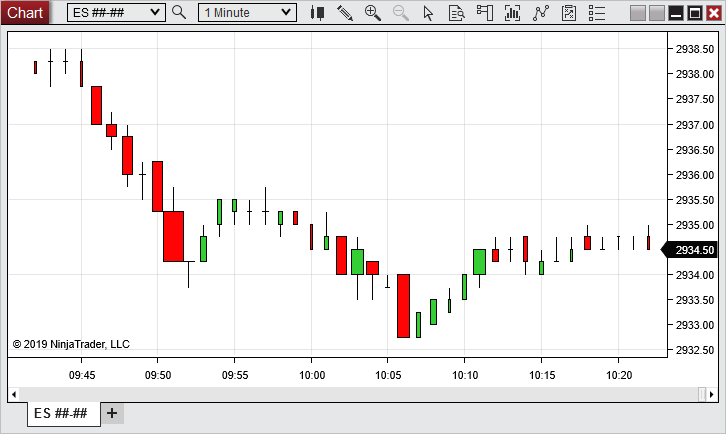This screenshot has height=434, width=726.
Task: Click the 2934.50 current price marker
Action: tap(695, 250)
